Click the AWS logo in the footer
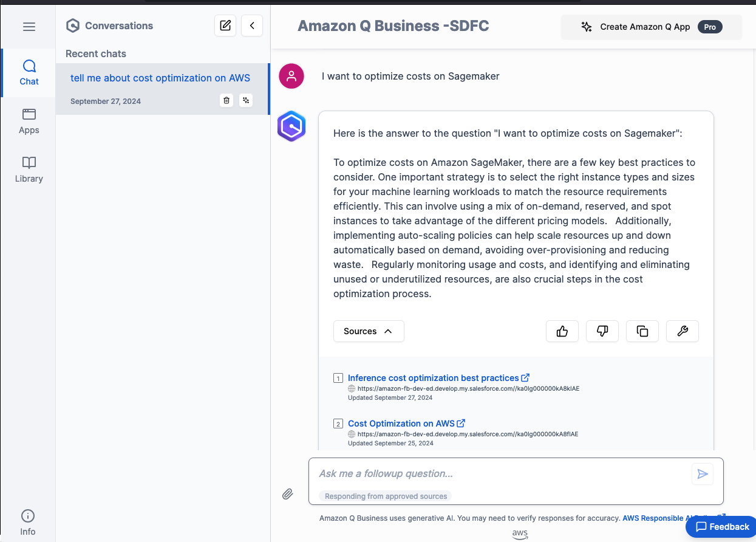 [x=520, y=534]
